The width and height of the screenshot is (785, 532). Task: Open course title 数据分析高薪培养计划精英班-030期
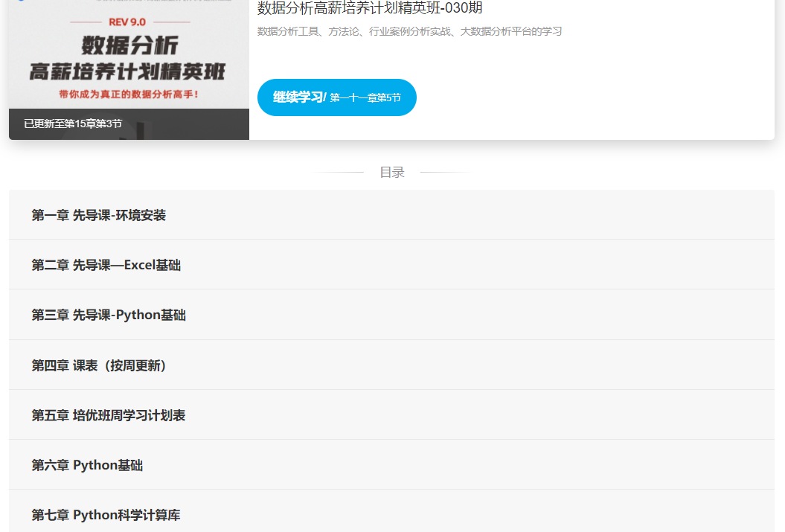coord(370,8)
